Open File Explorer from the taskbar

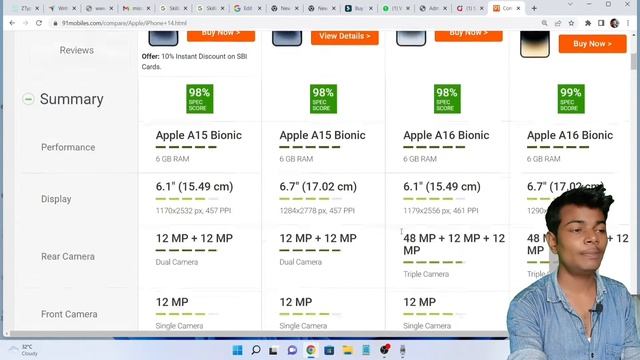click(x=347, y=350)
